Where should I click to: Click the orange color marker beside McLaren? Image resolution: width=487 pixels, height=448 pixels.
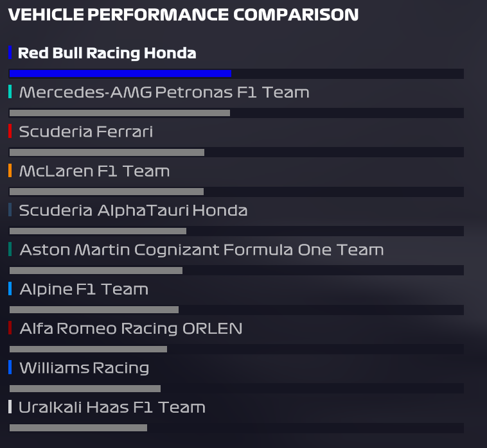pos(10,171)
